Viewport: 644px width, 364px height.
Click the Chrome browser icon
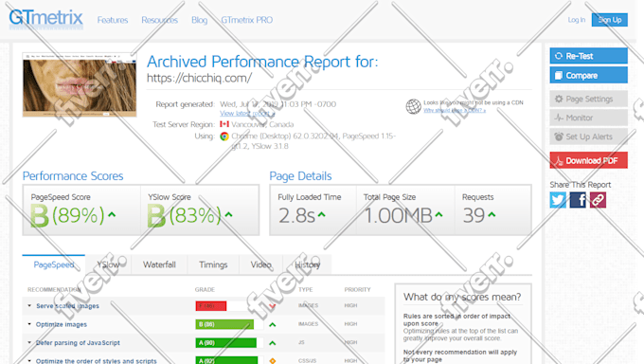224,136
